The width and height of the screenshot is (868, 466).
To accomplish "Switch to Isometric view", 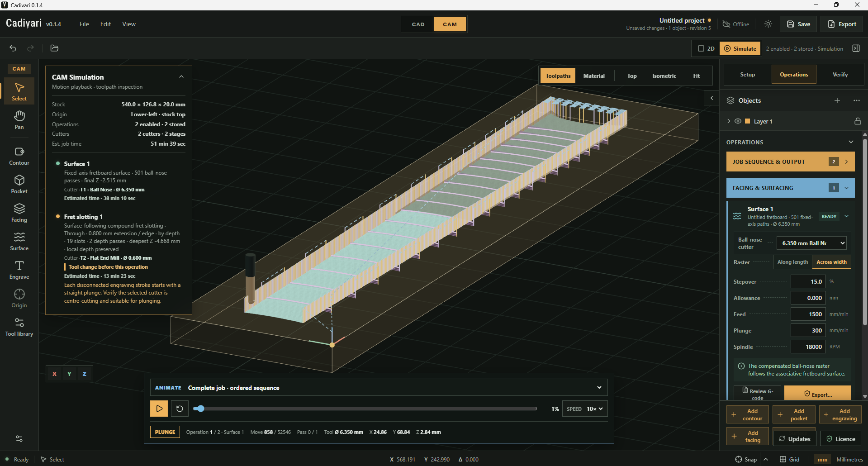I will (x=664, y=76).
